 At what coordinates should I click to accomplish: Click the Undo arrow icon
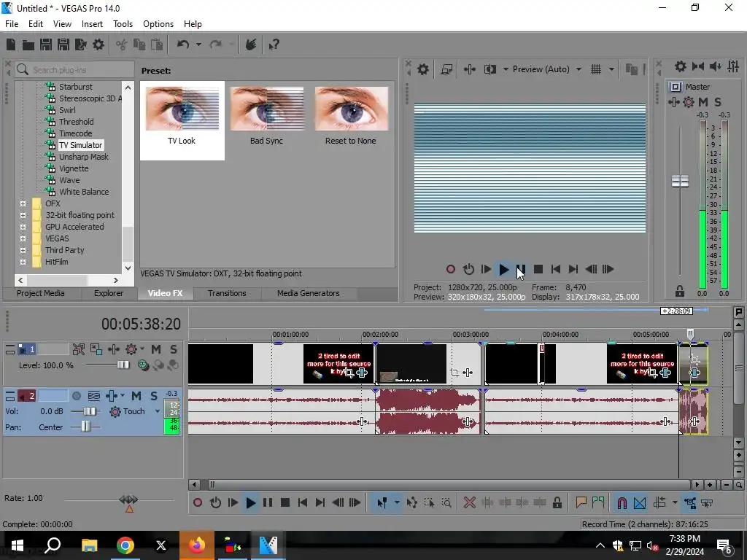182,44
